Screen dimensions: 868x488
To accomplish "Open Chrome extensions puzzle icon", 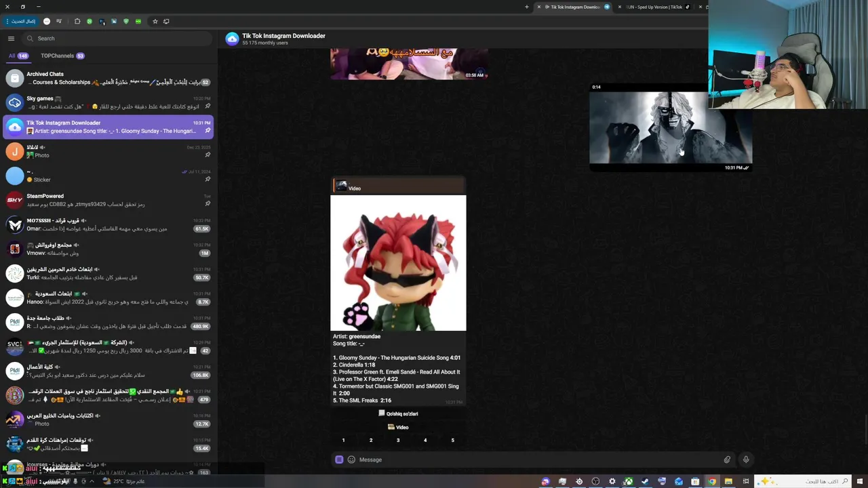I will point(77,21).
